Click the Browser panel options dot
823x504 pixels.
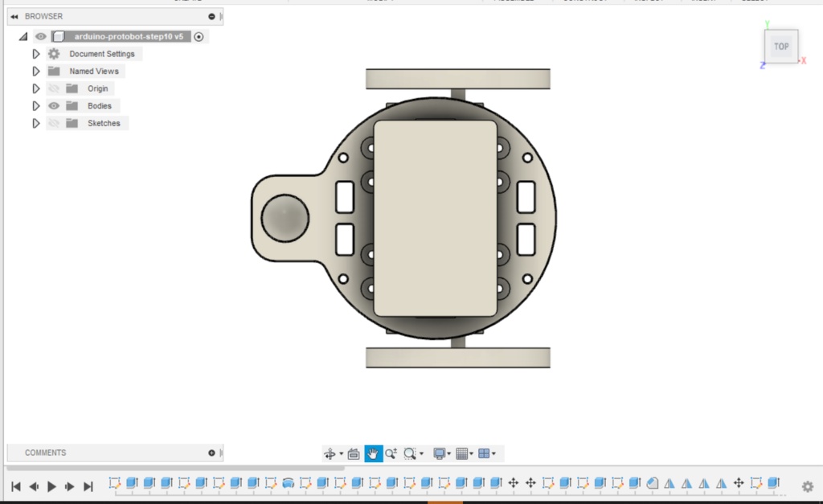[211, 16]
